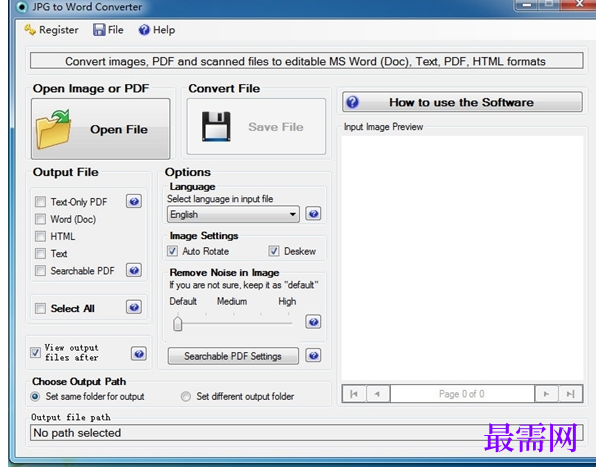Click help icon beside language dropdown
The height and width of the screenshot is (469, 596).
click(x=313, y=214)
